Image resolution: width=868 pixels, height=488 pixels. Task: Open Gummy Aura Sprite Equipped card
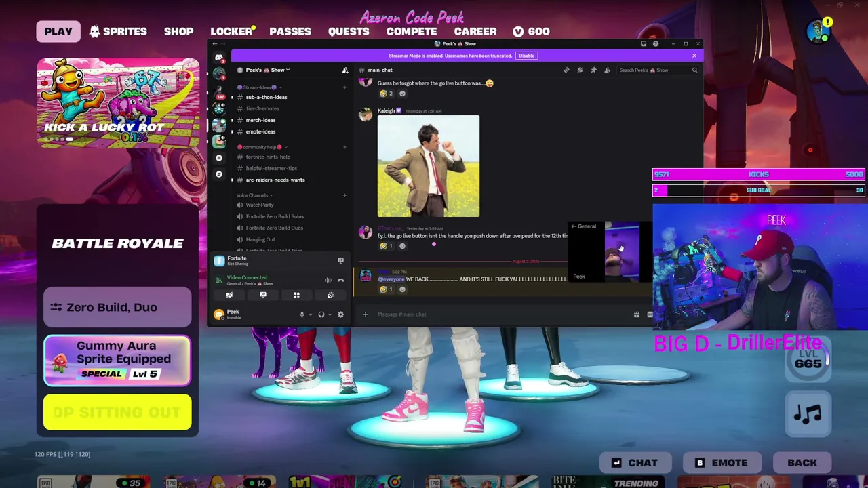117,360
